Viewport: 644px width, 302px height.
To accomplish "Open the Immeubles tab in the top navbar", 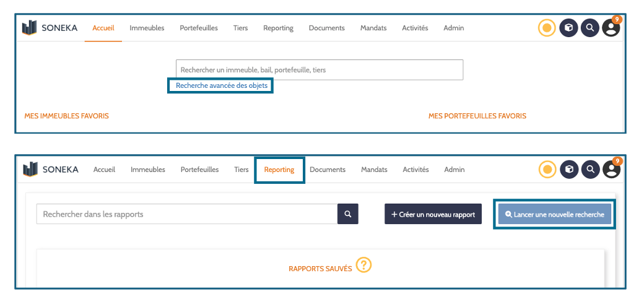I will tap(147, 28).
